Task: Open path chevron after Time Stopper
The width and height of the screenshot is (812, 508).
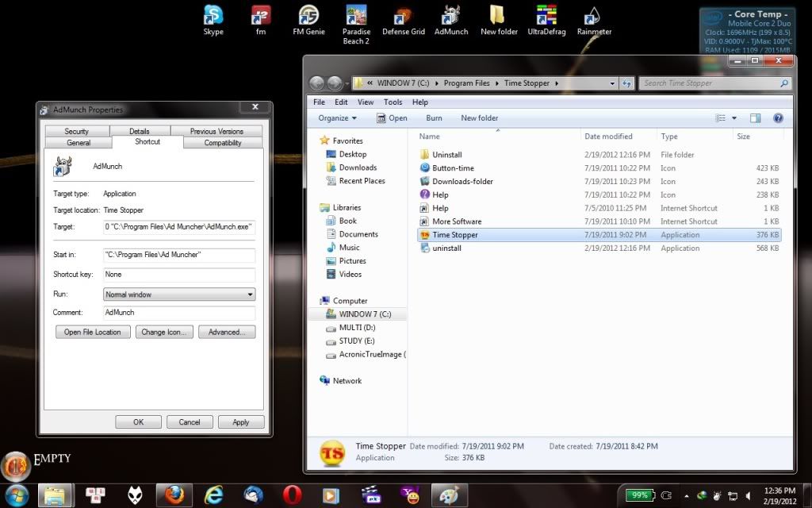Action: (x=557, y=83)
